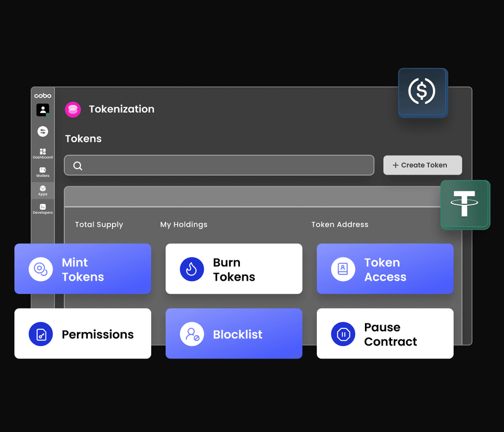Click the green Tether token tile
The height and width of the screenshot is (432, 504).
tap(465, 204)
